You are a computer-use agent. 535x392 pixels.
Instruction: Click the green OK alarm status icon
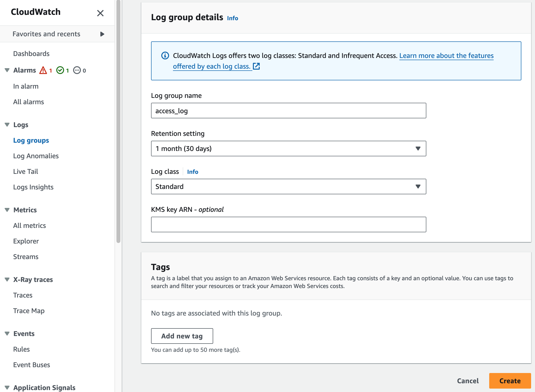[60, 70]
